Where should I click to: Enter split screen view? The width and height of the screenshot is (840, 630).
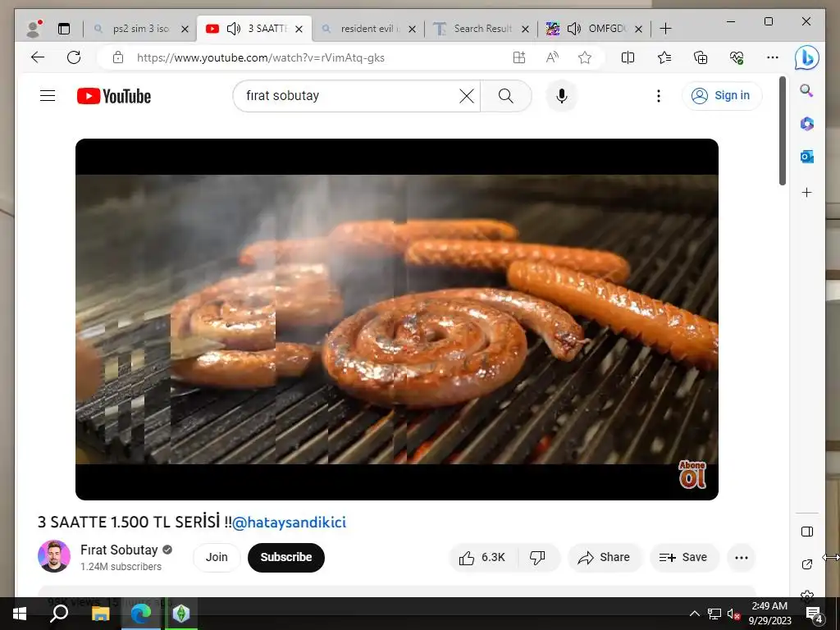click(628, 57)
